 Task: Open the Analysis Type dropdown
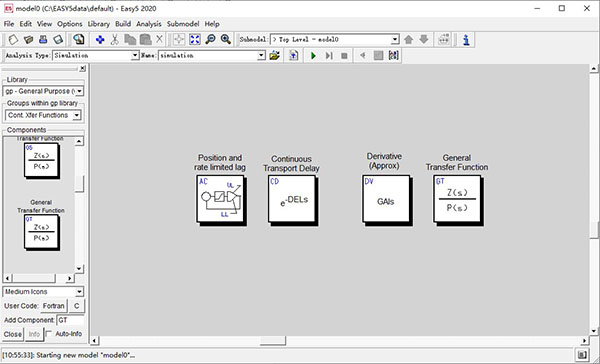pos(135,55)
